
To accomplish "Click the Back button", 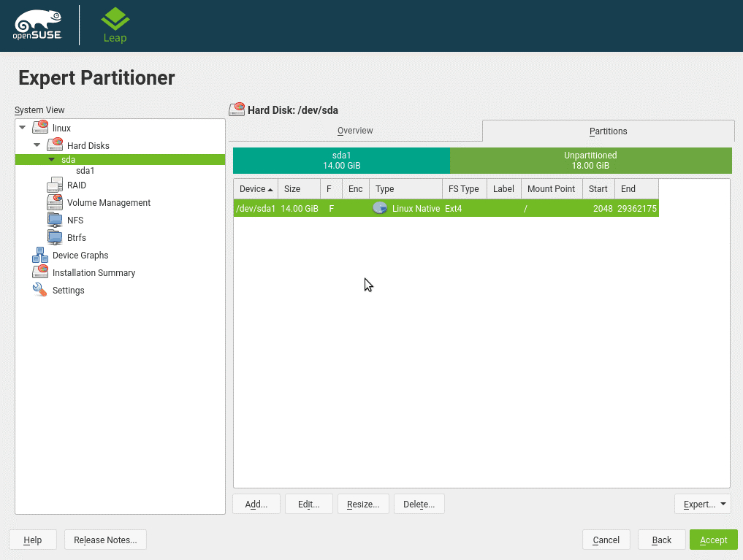I will click(661, 540).
